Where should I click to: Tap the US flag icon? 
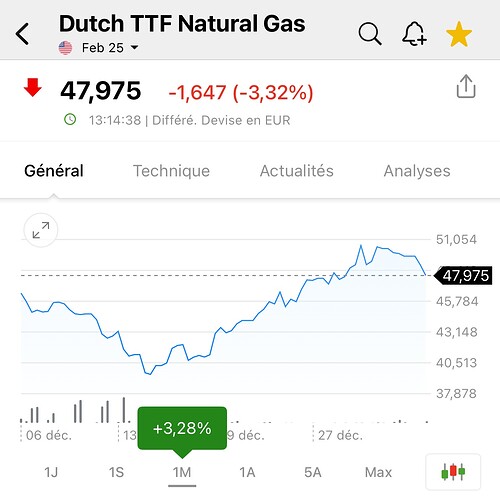[x=65, y=48]
